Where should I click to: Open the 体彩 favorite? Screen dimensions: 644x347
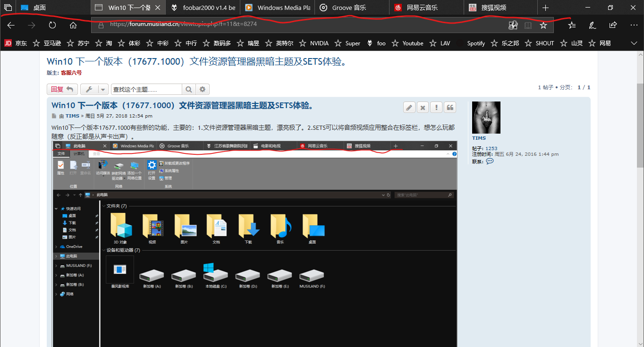coord(129,43)
